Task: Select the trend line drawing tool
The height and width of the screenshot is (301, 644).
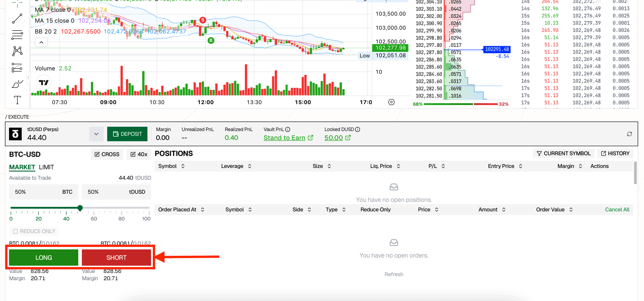Action: pyautogui.click(x=17, y=19)
